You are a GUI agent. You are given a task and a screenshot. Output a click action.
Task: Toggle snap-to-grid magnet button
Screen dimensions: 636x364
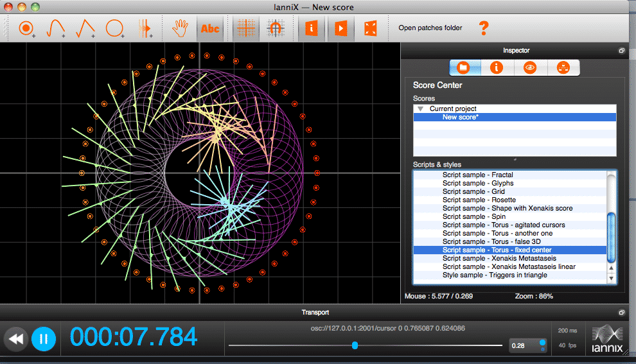click(x=276, y=28)
